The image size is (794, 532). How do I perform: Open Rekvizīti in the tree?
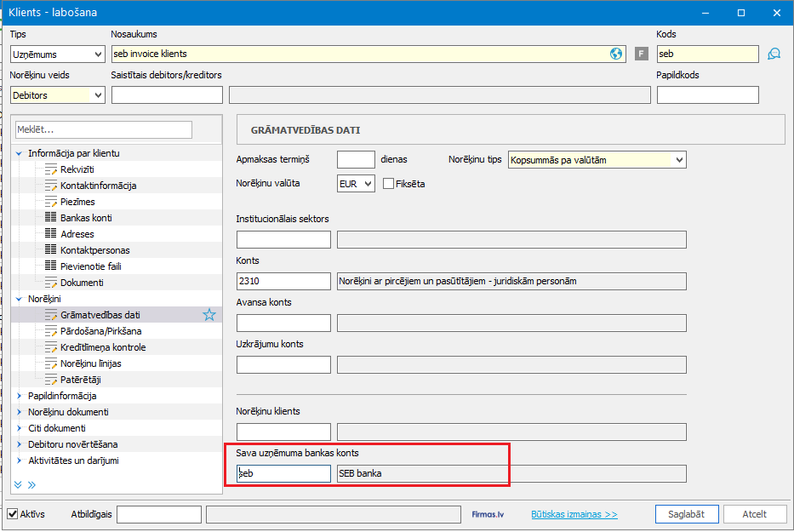click(77, 169)
